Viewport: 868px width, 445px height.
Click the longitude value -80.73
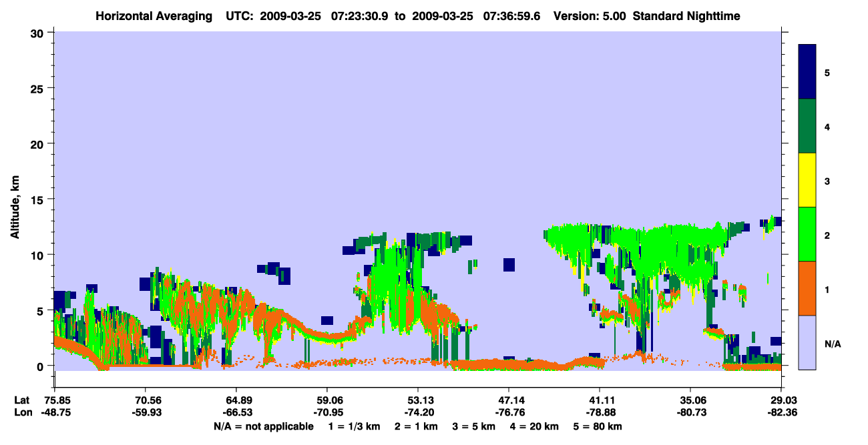tap(690, 412)
